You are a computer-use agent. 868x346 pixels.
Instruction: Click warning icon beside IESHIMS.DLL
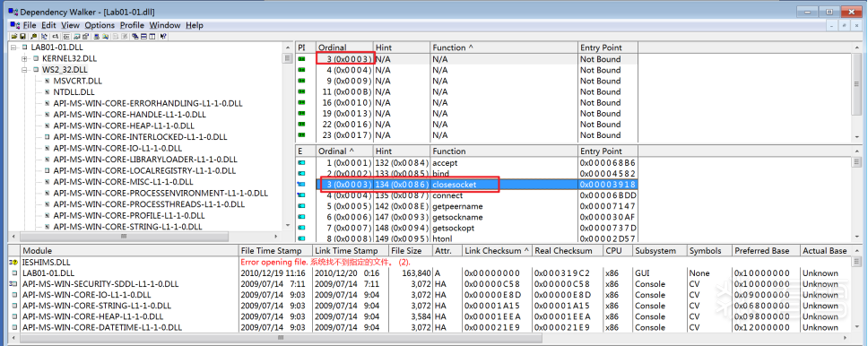click(13, 262)
